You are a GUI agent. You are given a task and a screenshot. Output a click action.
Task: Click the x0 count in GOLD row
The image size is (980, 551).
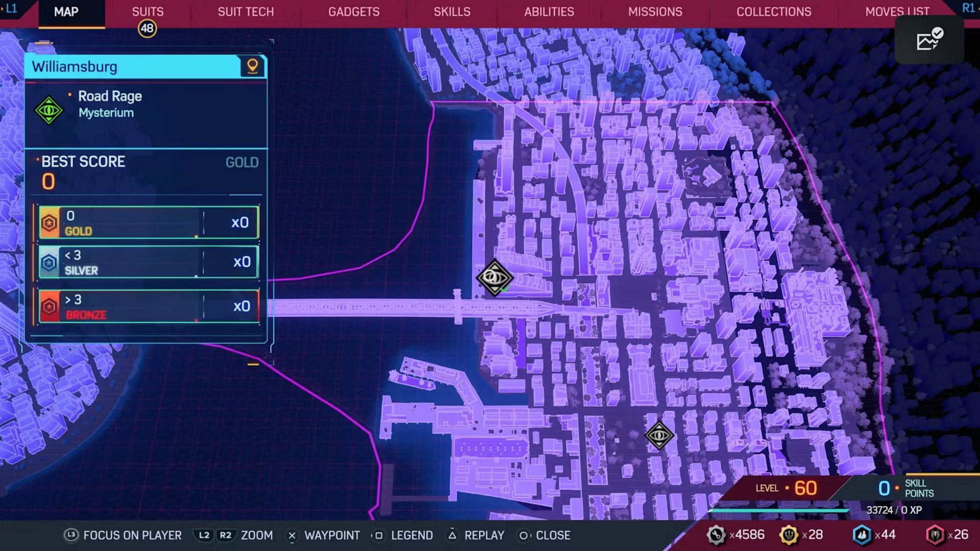tap(240, 222)
